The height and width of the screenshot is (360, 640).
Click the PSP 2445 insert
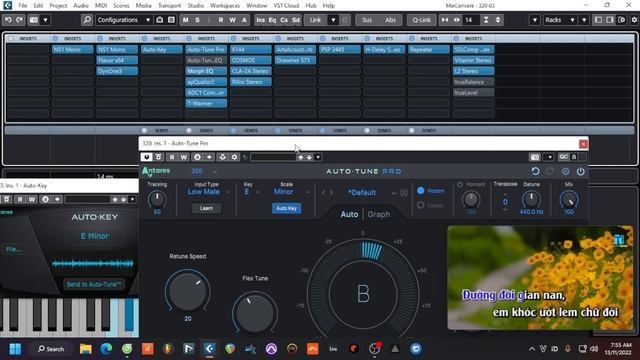340,49
